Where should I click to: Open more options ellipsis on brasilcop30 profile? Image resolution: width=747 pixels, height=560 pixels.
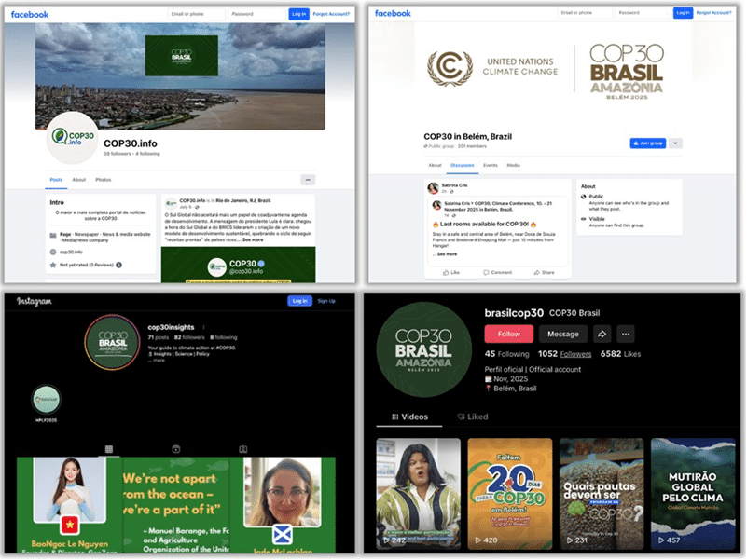click(625, 334)
